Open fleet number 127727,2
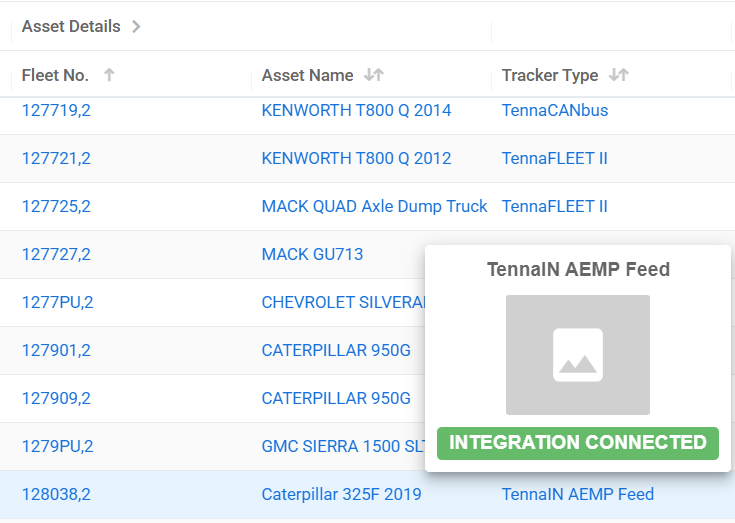Viewport: 735px width, 523px height. click(56, 254)
